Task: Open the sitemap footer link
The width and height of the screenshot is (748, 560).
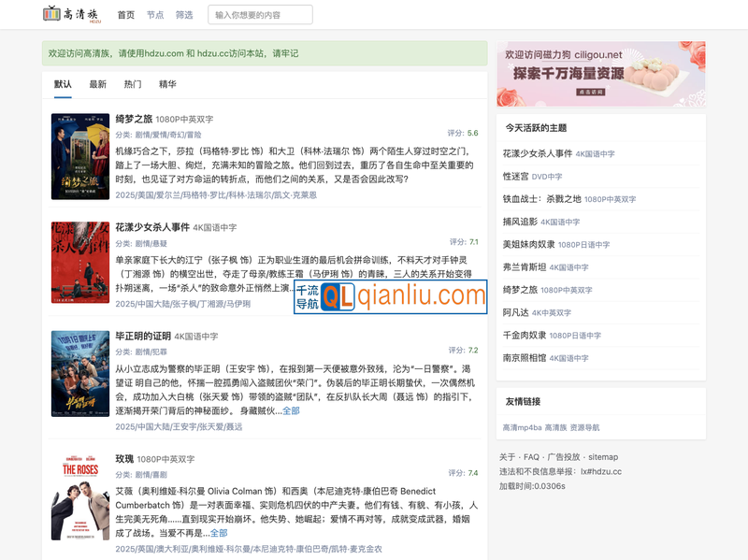Action: [x=603, y=457]
